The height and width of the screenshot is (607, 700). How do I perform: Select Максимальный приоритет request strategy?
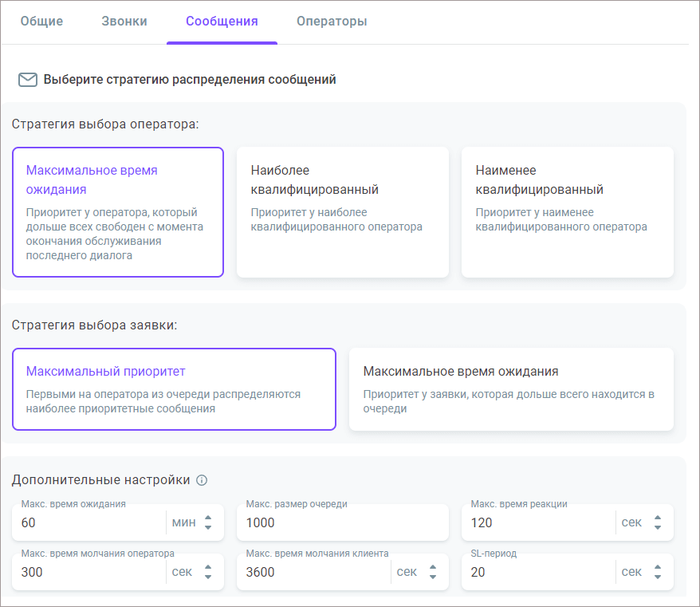click(174, 389)
